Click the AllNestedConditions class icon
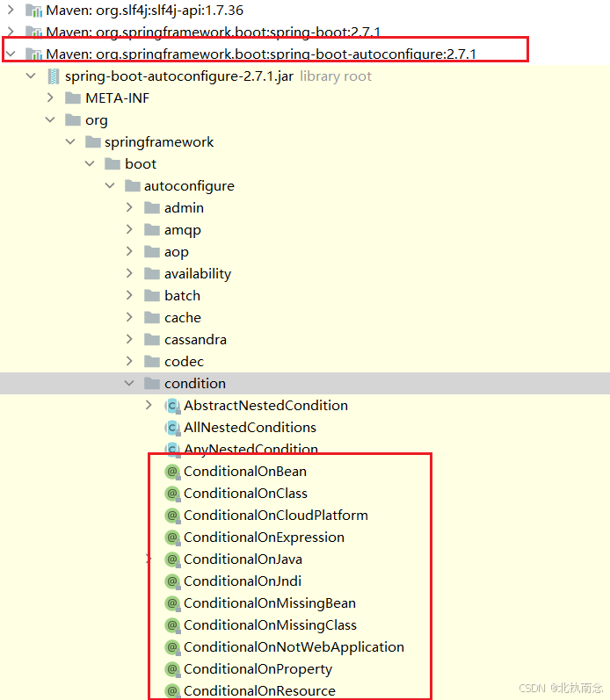Screen dimensions: 610x700 click(172, 428)
